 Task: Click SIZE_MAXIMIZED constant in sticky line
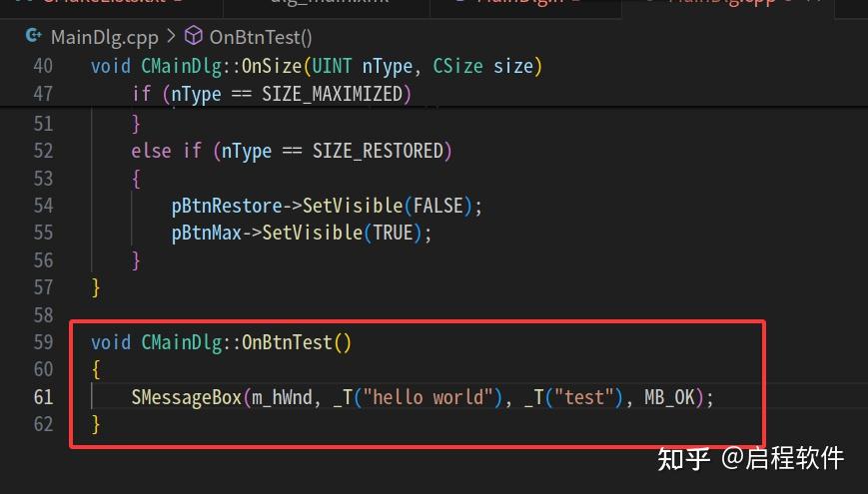(x=333, y=94)
